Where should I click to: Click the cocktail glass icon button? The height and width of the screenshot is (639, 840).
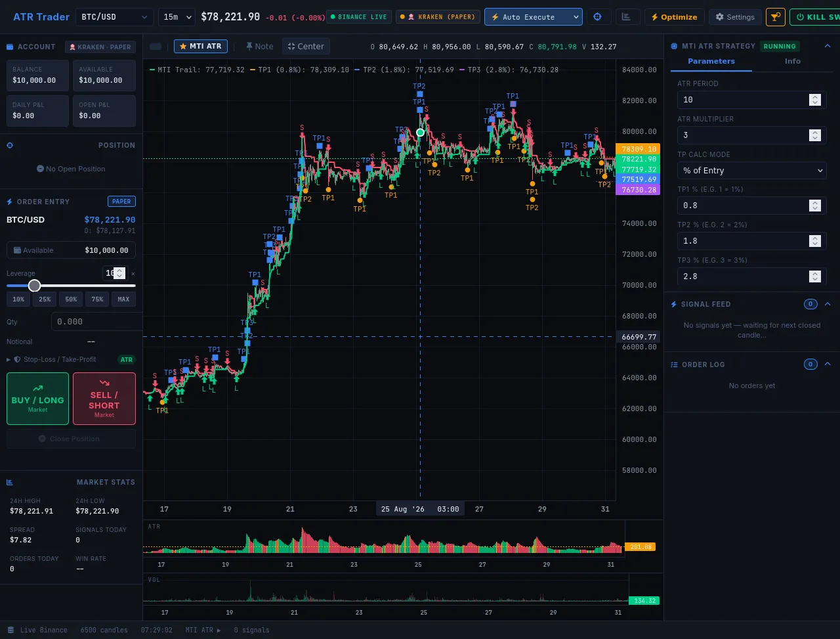tap(775, 17)
